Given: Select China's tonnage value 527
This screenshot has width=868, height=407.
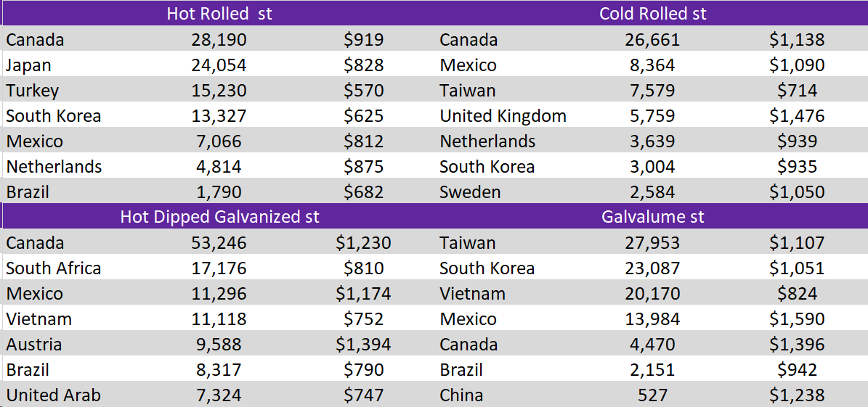Looking at the screenshot, I should (652, 395).
